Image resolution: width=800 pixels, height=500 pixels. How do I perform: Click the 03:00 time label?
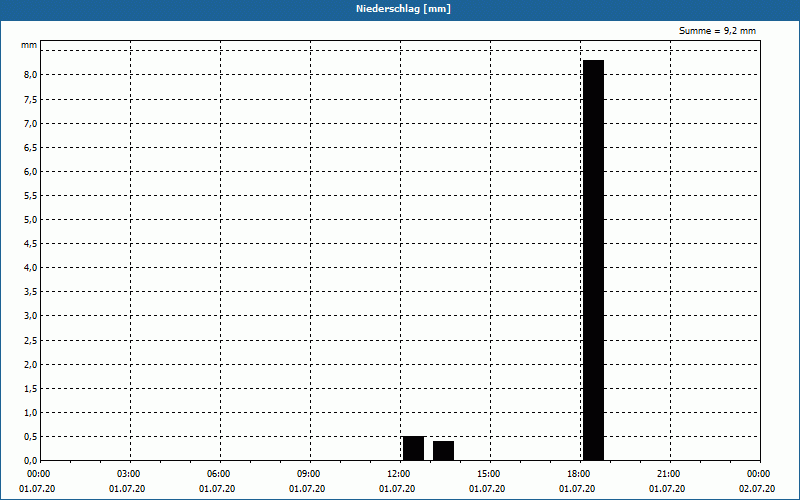pos(129,474)
